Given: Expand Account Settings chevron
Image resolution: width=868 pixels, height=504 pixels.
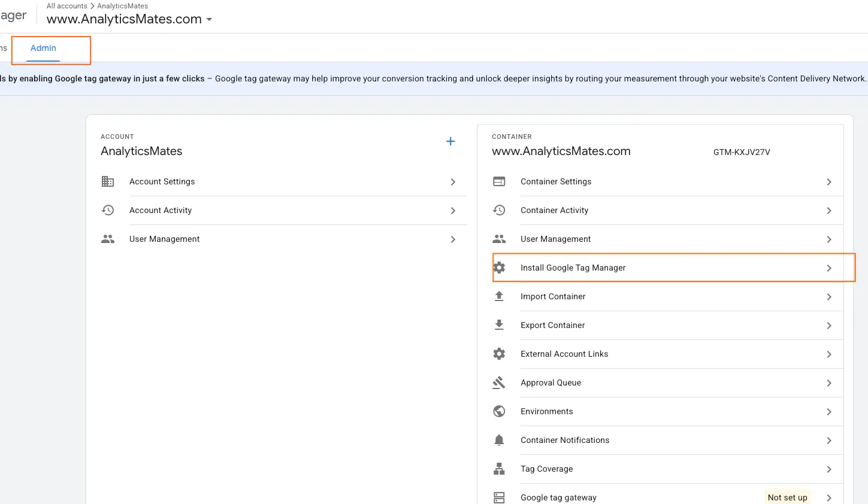Looking at the screenshot, I should click(453, 182).
